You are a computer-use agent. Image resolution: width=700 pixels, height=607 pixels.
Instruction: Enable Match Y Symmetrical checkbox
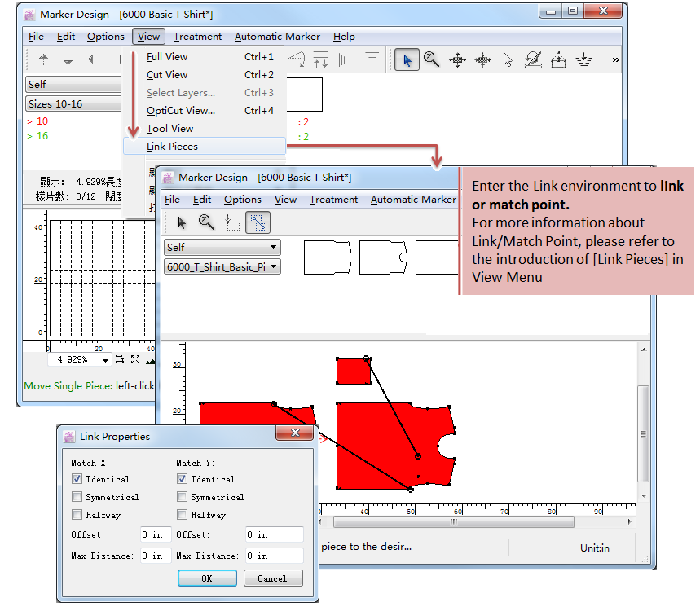point(182,497)
